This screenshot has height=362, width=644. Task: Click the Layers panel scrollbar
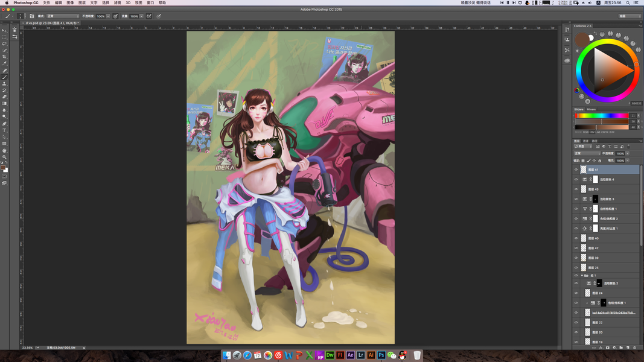pyautogui.click(x=641, y=205)
